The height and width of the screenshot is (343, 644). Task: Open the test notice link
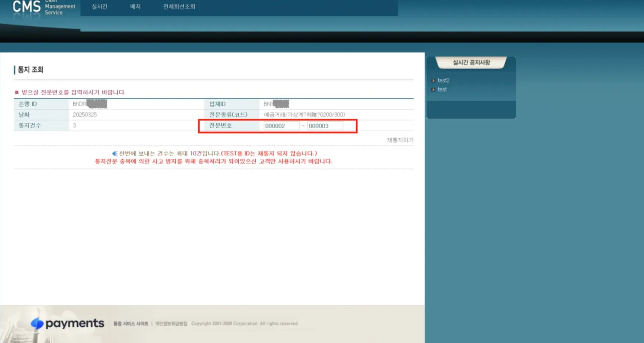442,90
